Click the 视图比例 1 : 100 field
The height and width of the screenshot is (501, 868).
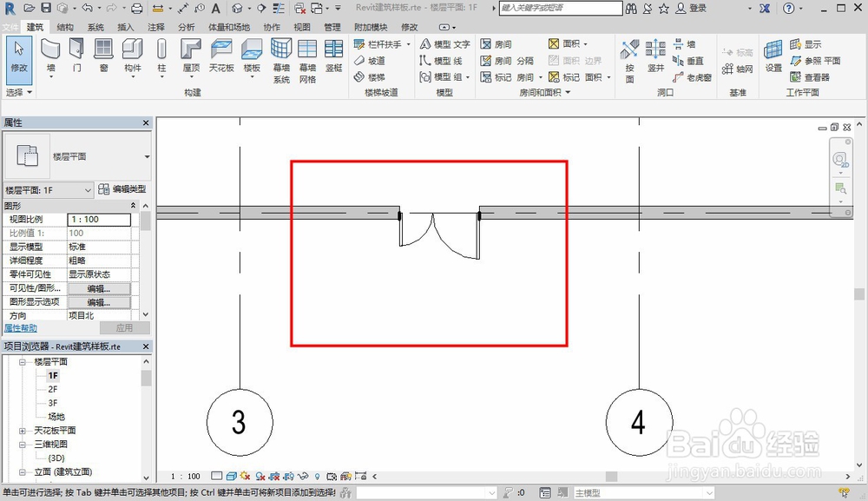[99, 219]
